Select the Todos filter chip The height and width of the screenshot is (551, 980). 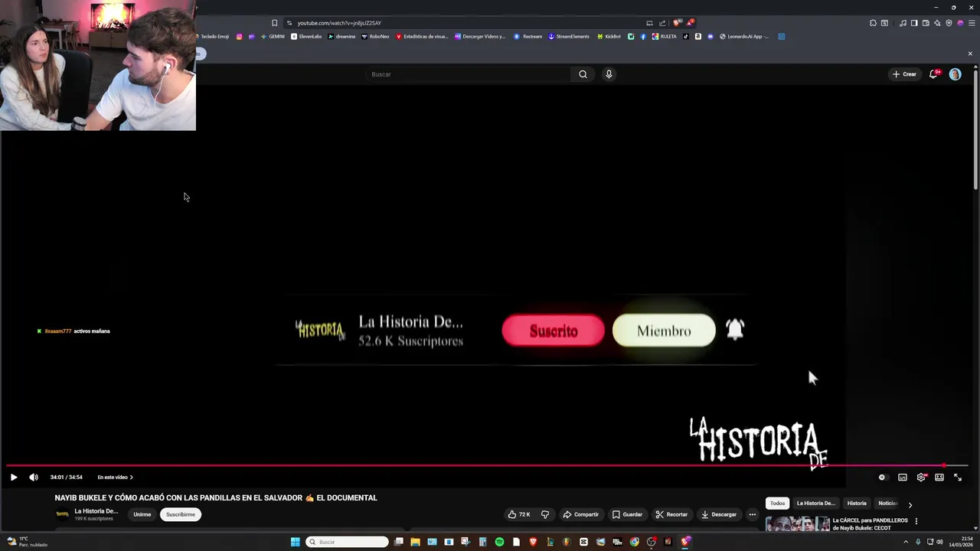(778, 504)
